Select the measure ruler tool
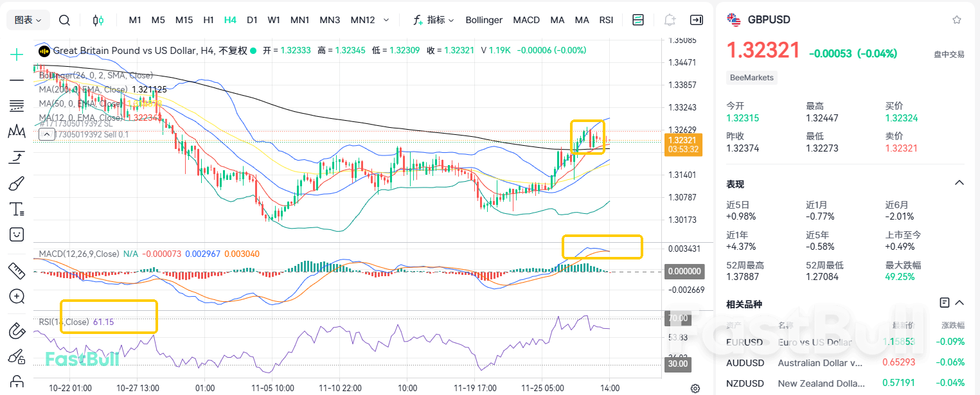The image size is (980, 395). point(16,270)
